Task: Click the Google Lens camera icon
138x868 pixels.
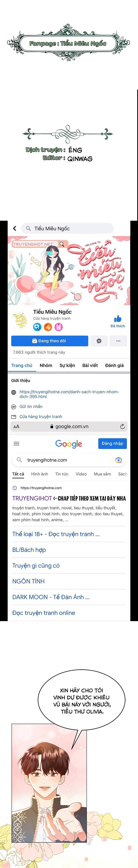Action: 118,460
